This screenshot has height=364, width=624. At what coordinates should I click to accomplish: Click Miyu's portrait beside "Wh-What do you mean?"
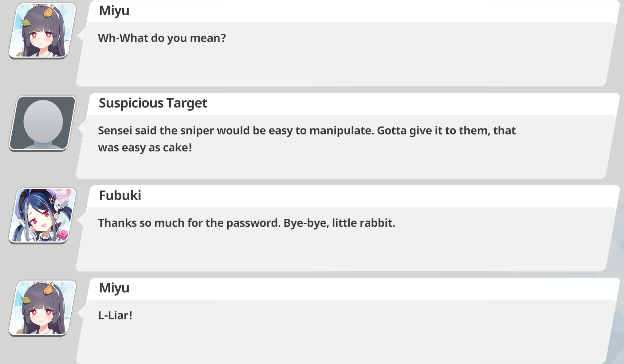pyautogui.click(x=42, y=30)
